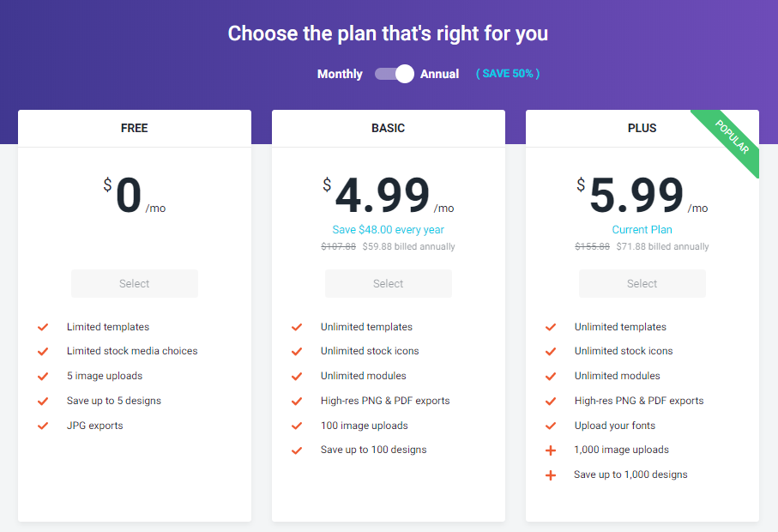Select the Free plan button
The height and width of the screenshot is (532, 778).
(x=135, y=284)
